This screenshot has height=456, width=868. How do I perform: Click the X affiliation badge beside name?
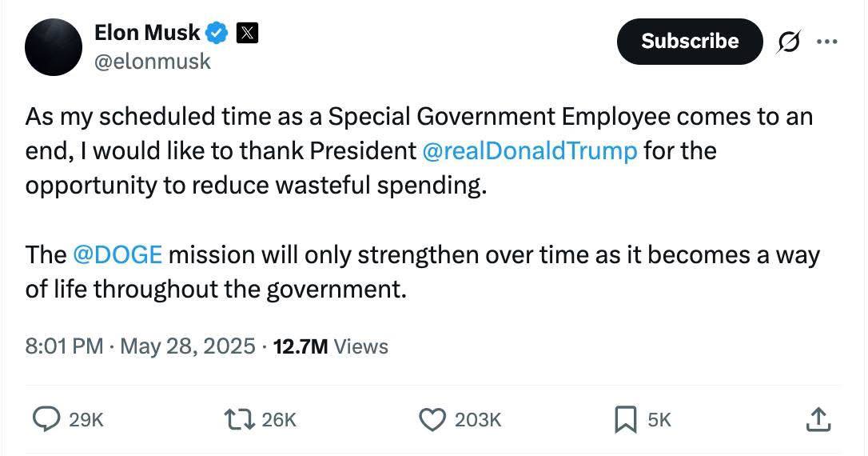pyautogui.click(x=248, y=33)
